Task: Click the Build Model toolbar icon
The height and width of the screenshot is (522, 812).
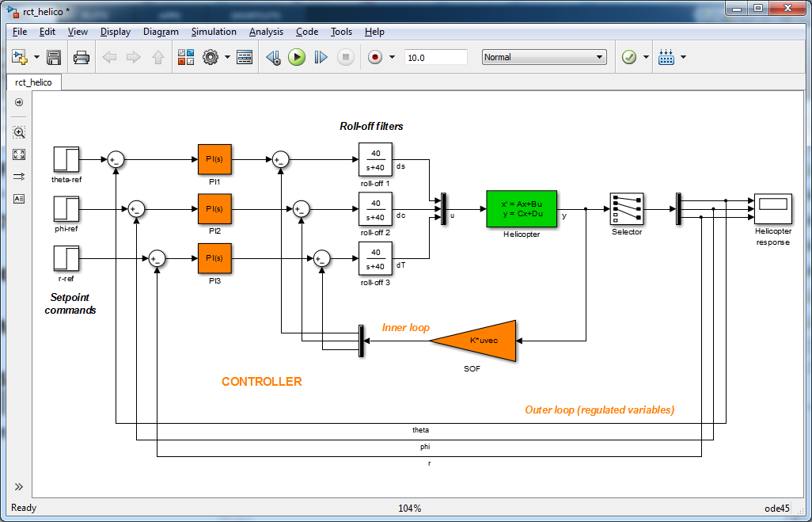Action: [666, 57]
